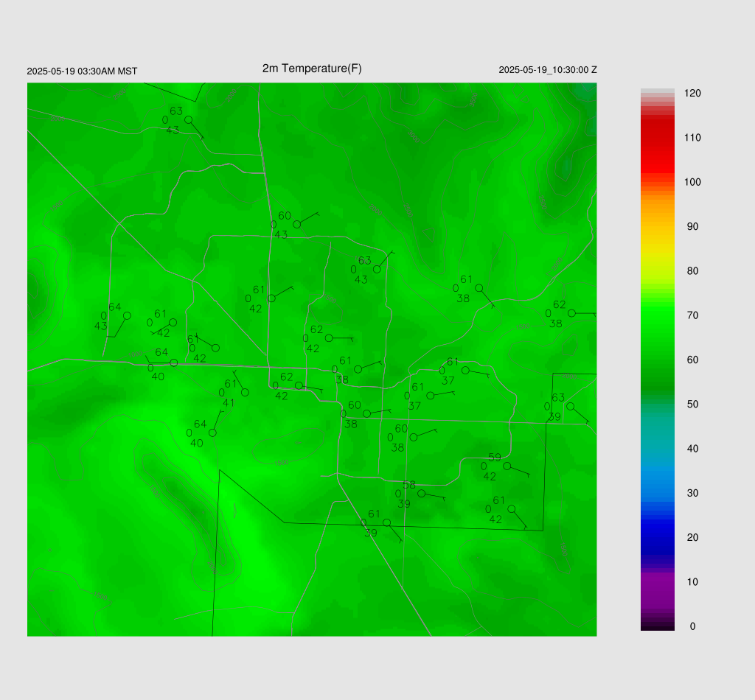Select the station circle reporting 61 over 39
The width and height of the screenshot is (755, 700).
click(386, 522)
